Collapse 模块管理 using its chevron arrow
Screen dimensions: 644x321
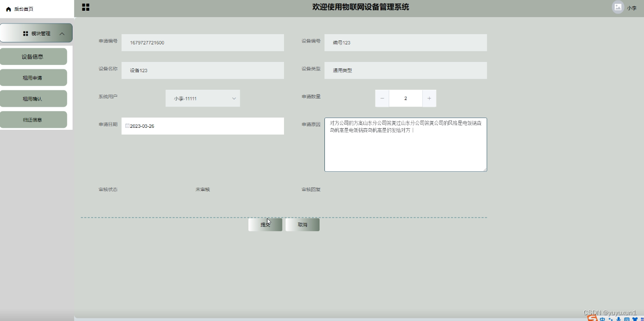pos(62,33)
